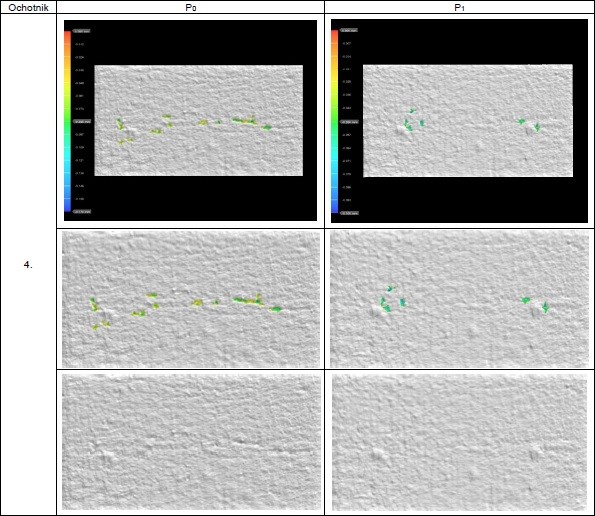This screenshot has height=516, width=595.
Task: Open the P1 unmarked plain surface image
Action: 460,442
